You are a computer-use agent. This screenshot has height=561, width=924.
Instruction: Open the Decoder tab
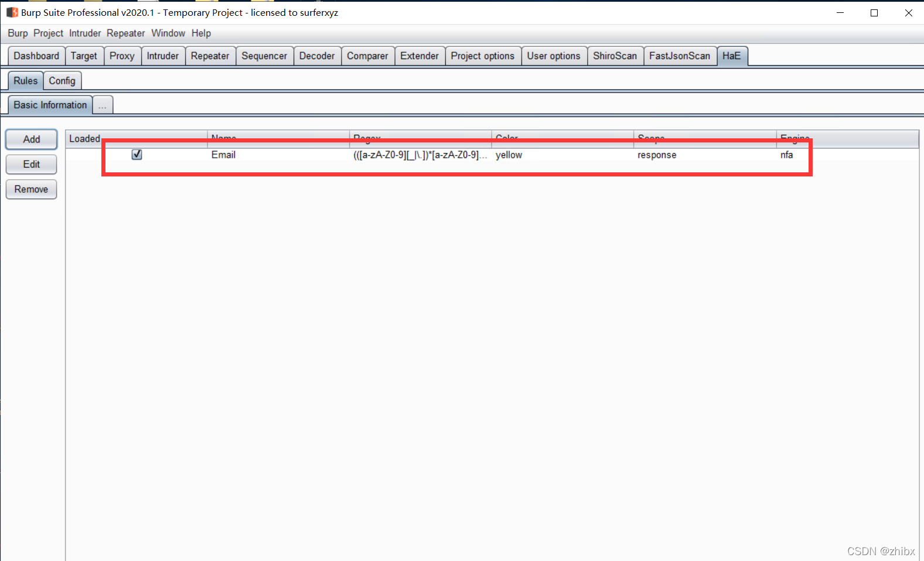point(317,56)
